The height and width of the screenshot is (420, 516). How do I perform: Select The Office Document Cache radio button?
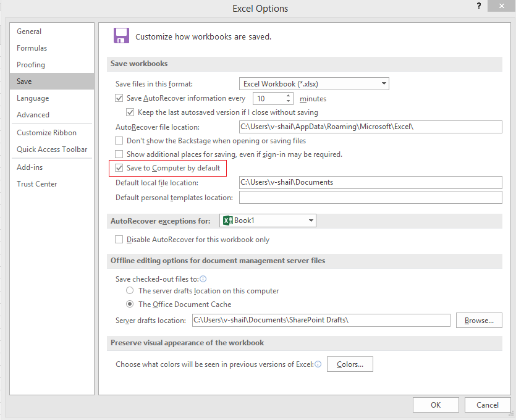[130, 304]
